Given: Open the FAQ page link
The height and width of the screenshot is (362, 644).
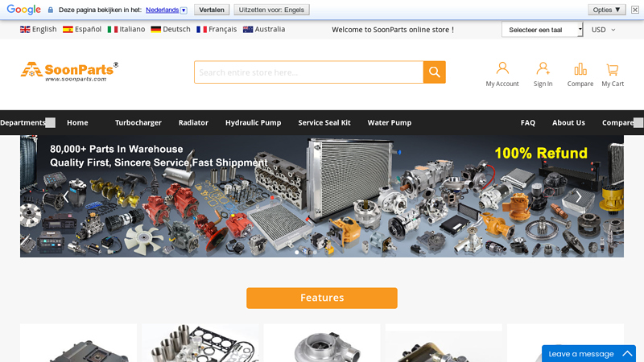Looking at the screenshot, I should [x=528, y=123].
